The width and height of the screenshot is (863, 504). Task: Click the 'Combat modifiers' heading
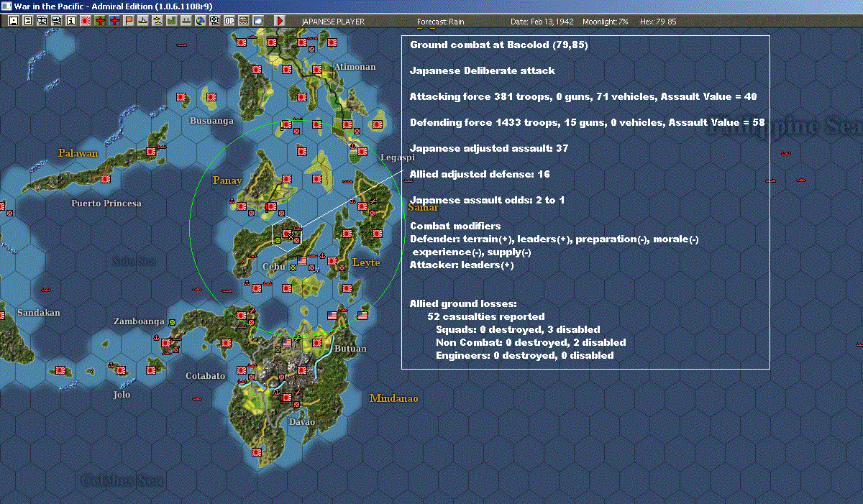tap(455, 226)
